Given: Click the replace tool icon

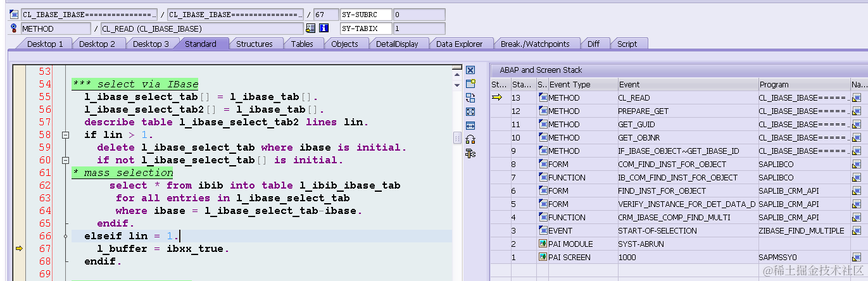Looking at the screenshot, I should pos(470,97).
